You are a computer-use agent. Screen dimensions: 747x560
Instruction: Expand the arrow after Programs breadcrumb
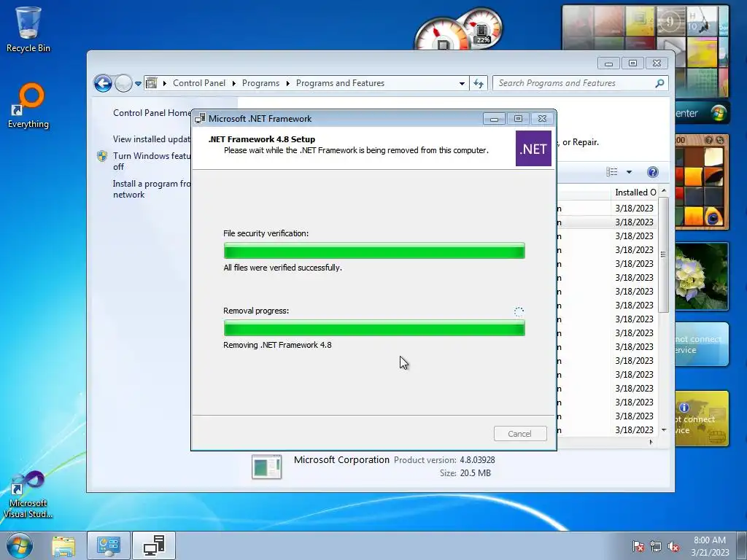(x=287, y=83)
